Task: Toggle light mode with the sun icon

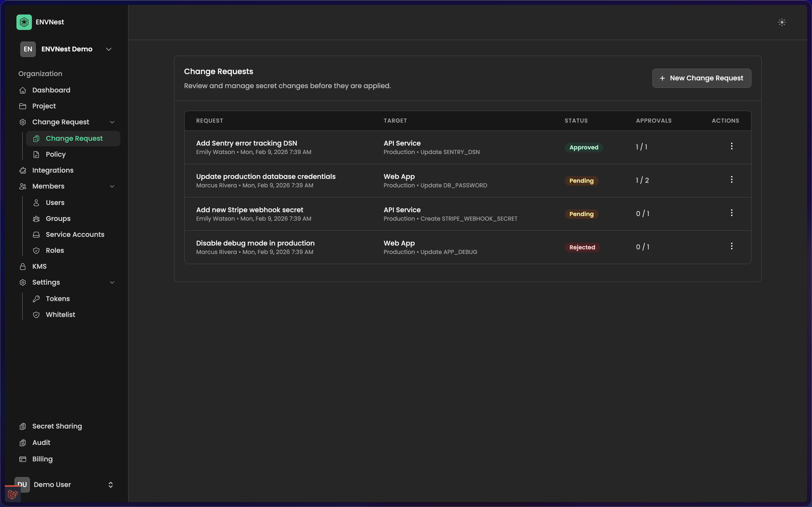Action: 782,22
